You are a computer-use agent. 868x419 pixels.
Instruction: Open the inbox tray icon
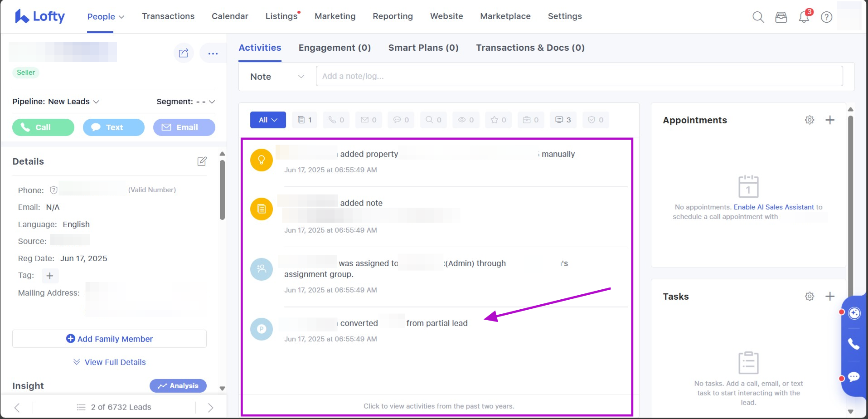point(781,17)
